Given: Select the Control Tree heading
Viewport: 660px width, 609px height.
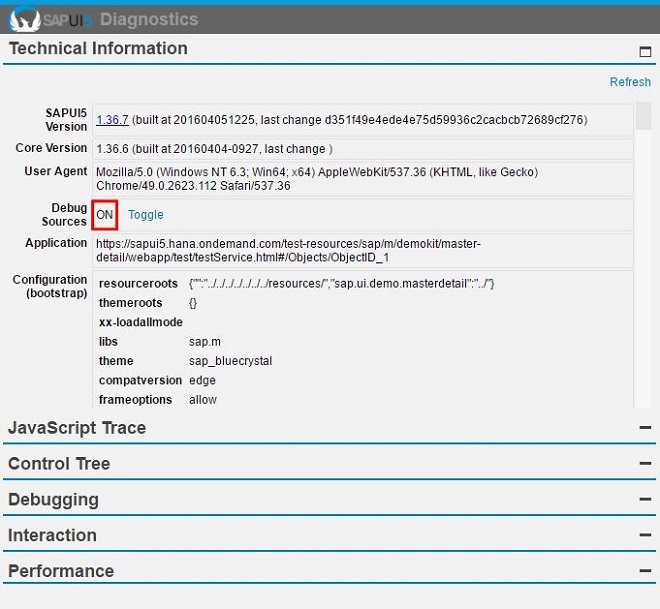Looking at the screenshot, I should click(x=59, y=463).
